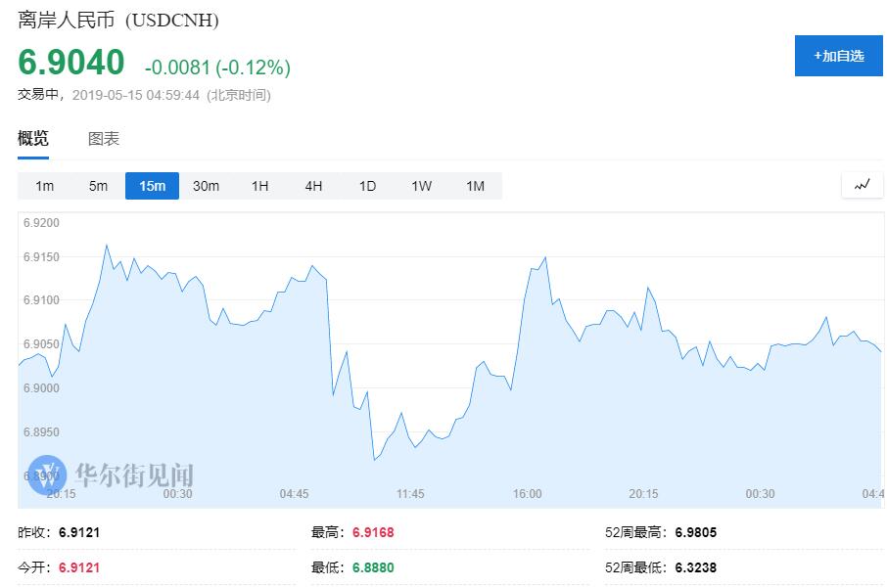The image size is (887, 588).
Task: Add USDCNH to watchlist with +加自选
Action: coord(838,56)
